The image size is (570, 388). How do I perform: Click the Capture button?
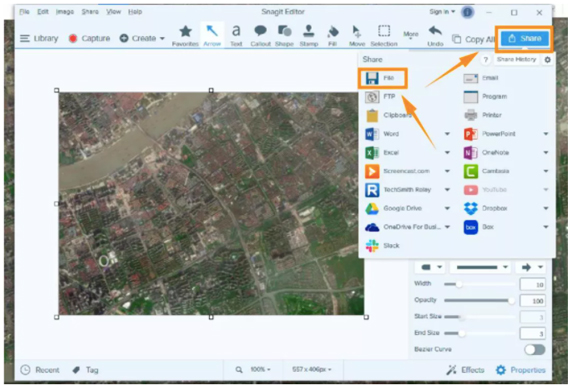tap(89, 38)
